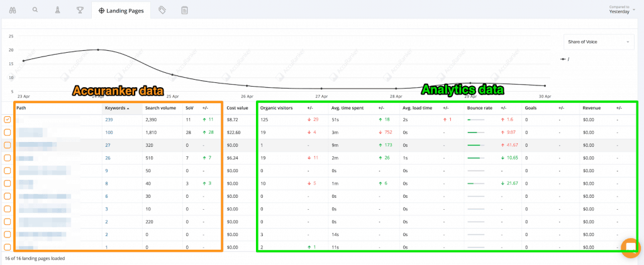Sort table by Search volume column
This screenshot has height=265, width=644.
click(x=157, y=107)
